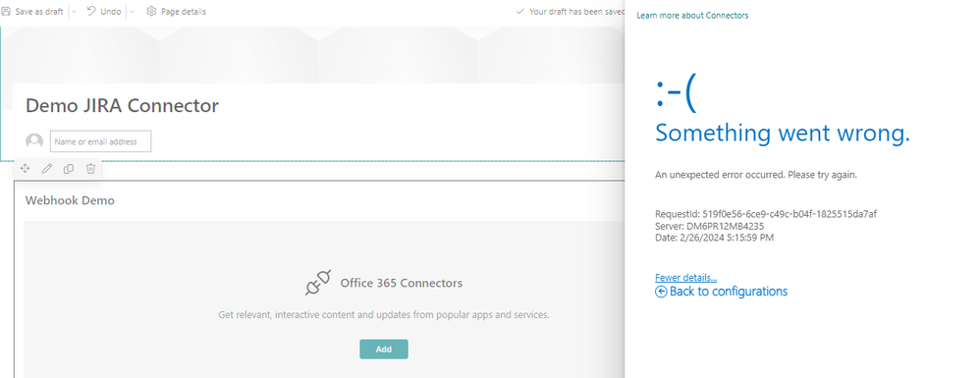Click the Add connector button
Viewport: 980px width, 378px height.
point(384,350)
